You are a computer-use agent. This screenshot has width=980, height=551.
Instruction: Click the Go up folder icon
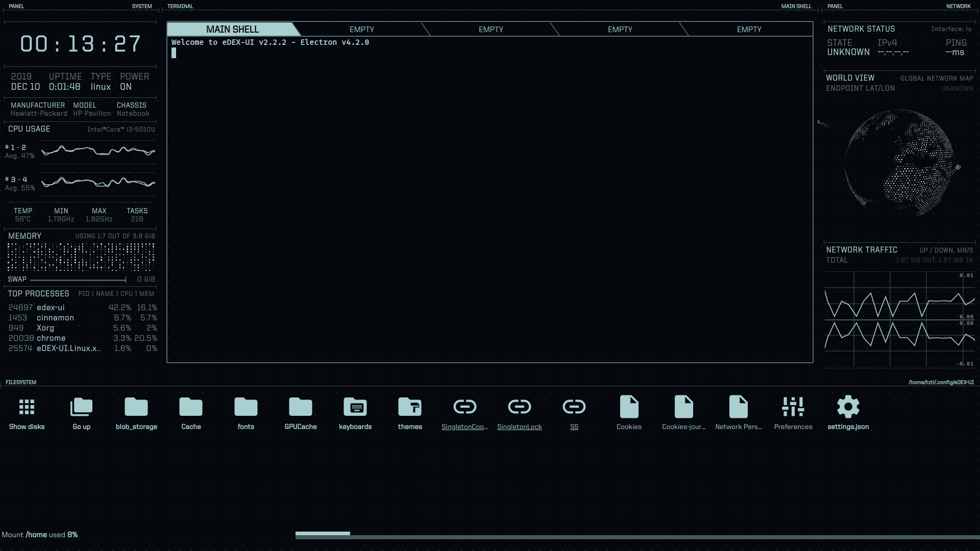[81, 407]
